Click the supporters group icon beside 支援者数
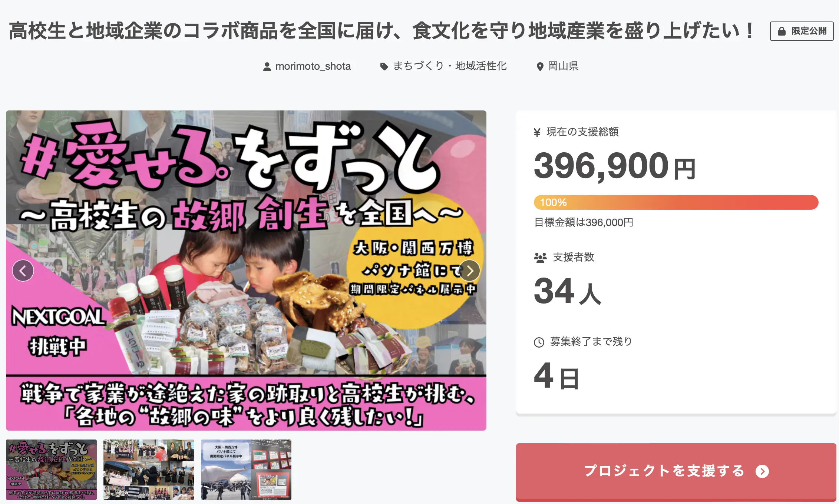This screenshot has width=839, height=504. [540, 258]
